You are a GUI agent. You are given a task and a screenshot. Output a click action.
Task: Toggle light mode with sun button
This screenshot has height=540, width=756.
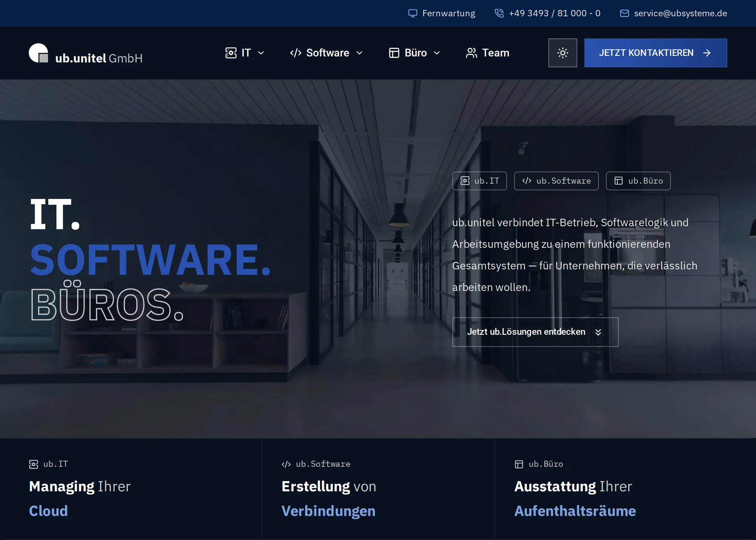(562, 53)
